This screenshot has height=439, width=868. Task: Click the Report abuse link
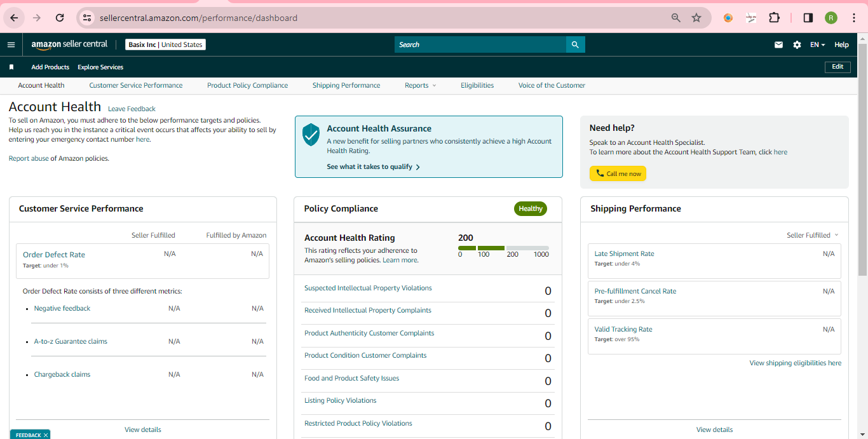[29, 158]
